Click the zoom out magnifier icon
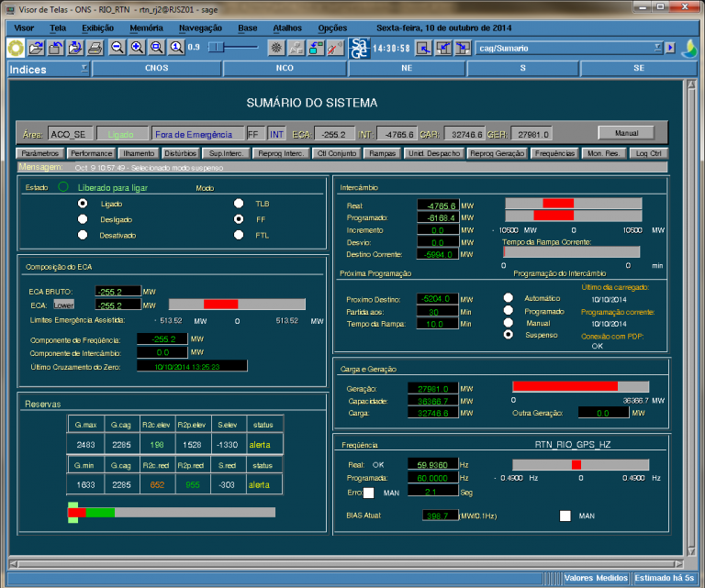 click(x=118, y=47)
